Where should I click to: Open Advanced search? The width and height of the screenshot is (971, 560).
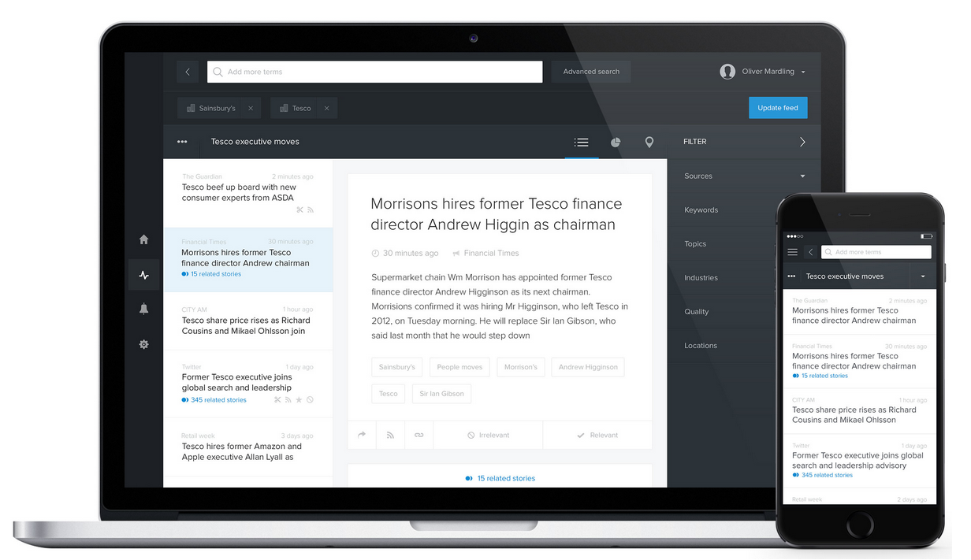(x=591, y=72)
